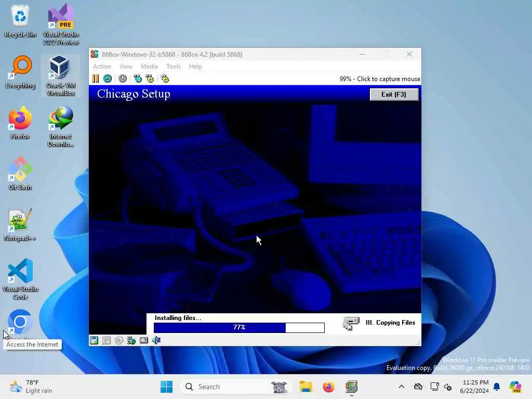Image resolution: width=532 pixels, height=399 pixels.
Task: Click the Copying Files step icon
Action: 351,323
